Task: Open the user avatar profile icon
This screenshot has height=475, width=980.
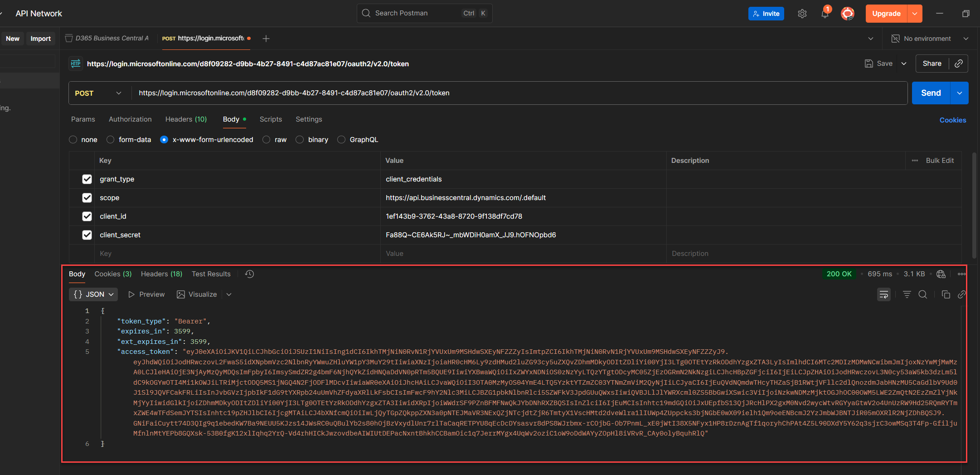Action: [x=848, y=14]
